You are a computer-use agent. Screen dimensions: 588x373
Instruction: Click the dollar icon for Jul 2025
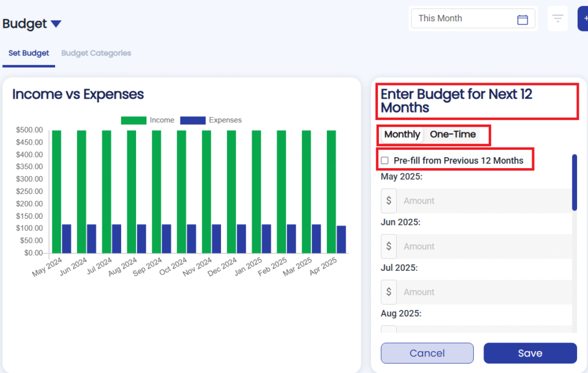click(389, 292)
